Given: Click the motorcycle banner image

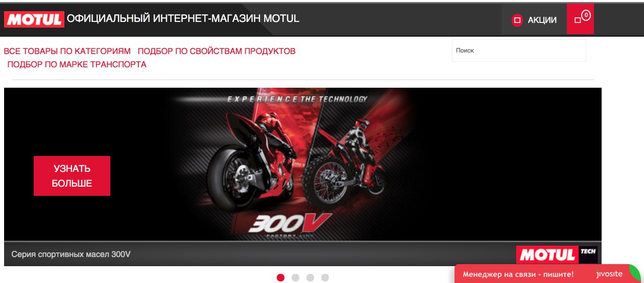Looking at the screenshot, I should pyautogui.click(x=302, y=164).
